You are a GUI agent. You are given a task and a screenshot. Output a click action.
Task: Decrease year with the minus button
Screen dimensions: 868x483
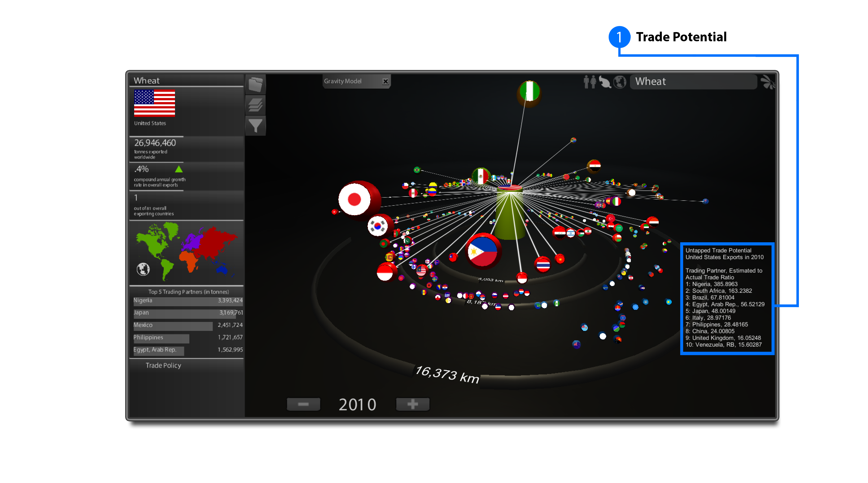tap(303, 404)
